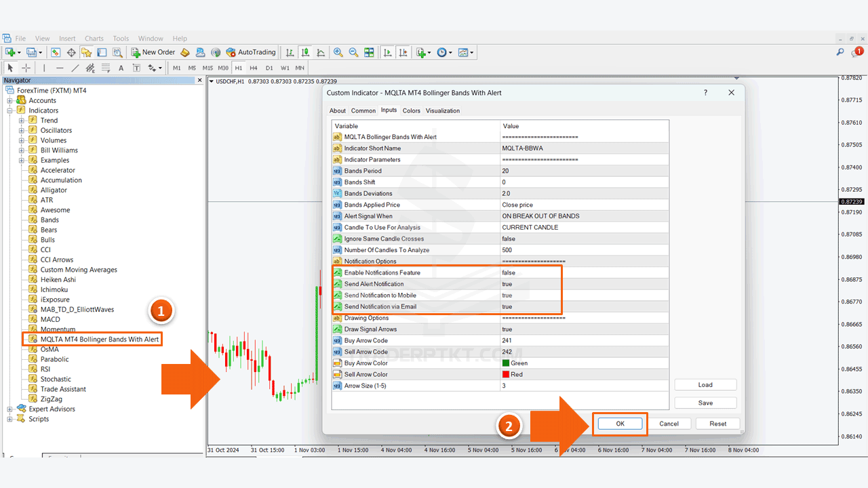Screen dimensions: 868x488
Task: Pick the Sell Arrow Color red swatch
Action: pos(506,374)
